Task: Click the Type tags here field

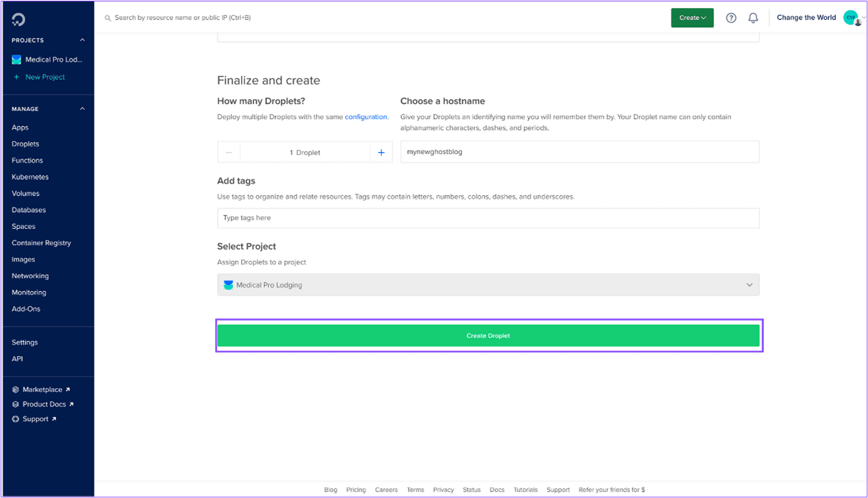Action: [488, 218]
